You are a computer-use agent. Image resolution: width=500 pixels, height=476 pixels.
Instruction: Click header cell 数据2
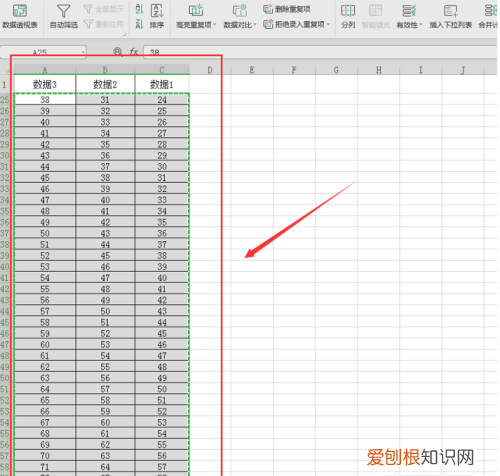click(x=105, y=84)
